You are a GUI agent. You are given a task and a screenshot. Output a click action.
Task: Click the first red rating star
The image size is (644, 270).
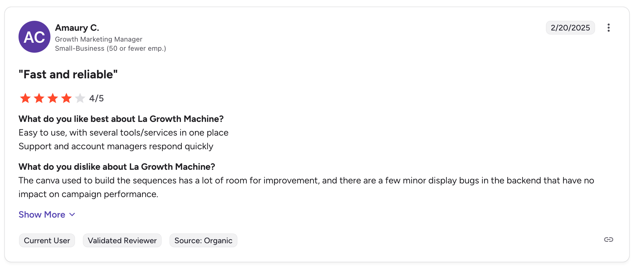click(25, 98)
